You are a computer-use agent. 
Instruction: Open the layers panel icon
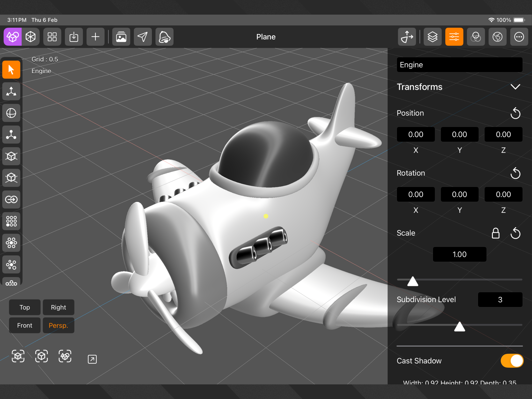432,37
